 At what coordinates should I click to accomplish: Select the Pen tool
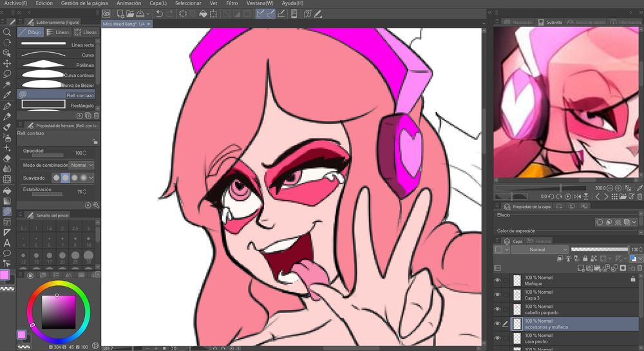coord(7,106)
